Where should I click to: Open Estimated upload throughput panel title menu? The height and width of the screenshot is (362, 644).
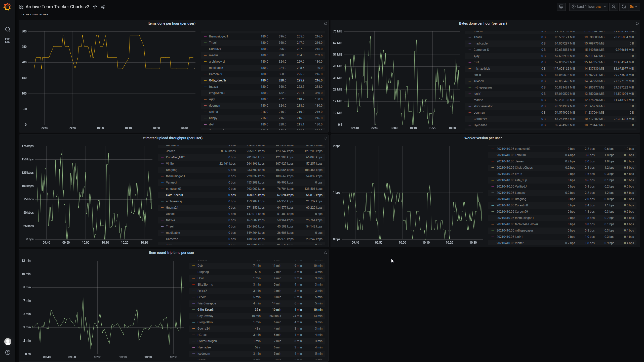pos(171,138)
